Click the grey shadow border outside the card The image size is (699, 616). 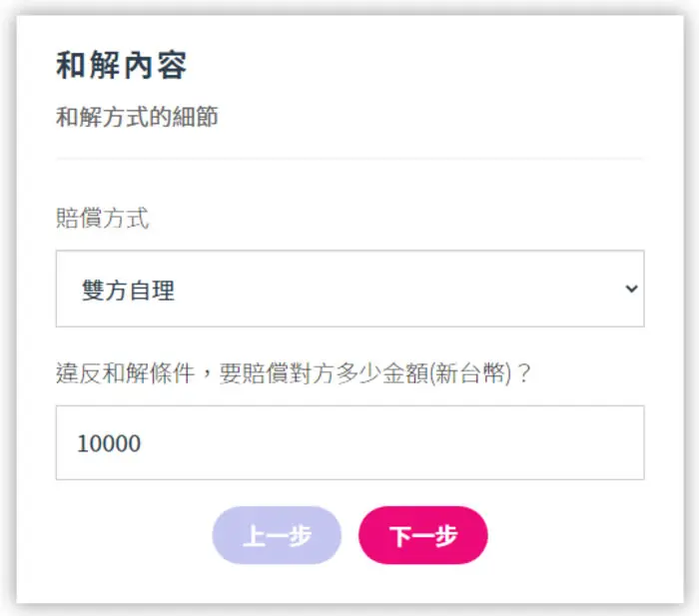(8, 308)
